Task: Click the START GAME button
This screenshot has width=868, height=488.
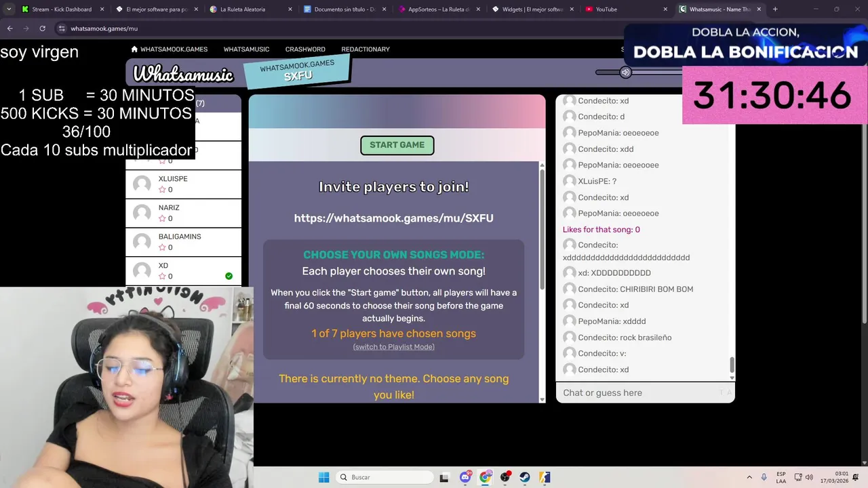Action: (x=397, y=145)
